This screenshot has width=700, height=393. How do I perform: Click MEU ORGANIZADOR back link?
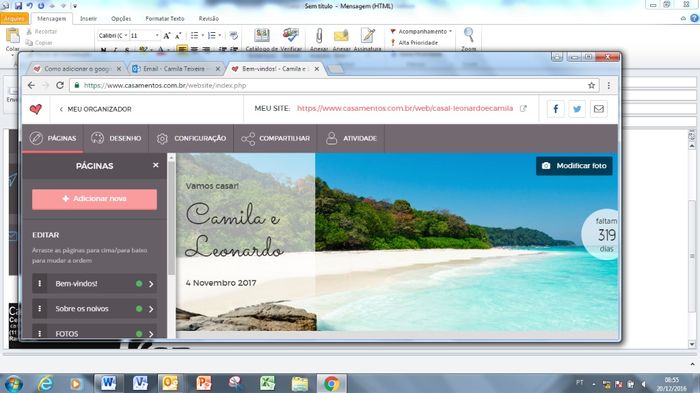click(x=95, y=109)
